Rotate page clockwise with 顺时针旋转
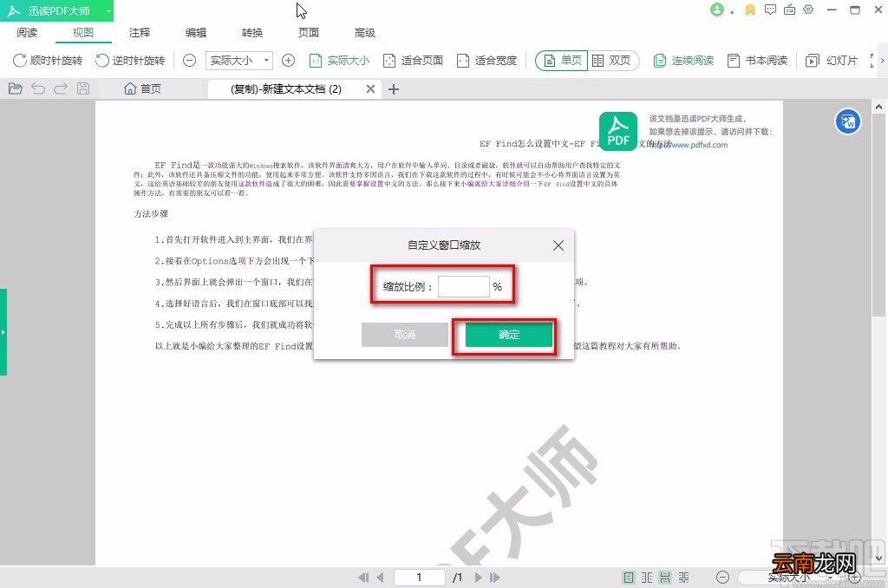Screen dimensions: 888x588 pos(48,61)
